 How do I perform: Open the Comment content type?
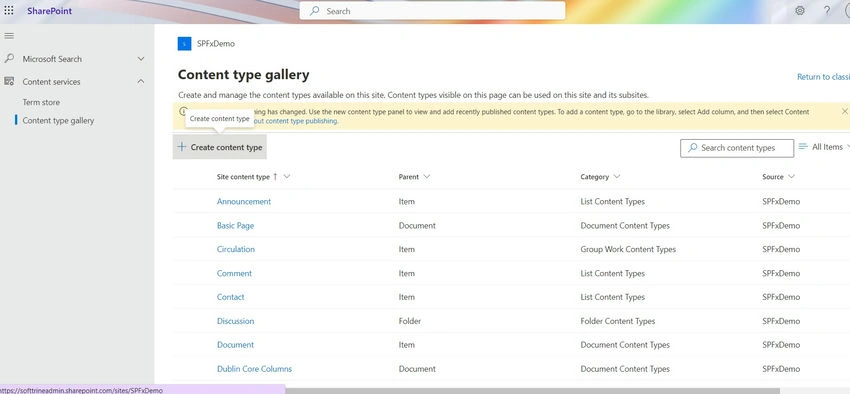tap(234, 273)
